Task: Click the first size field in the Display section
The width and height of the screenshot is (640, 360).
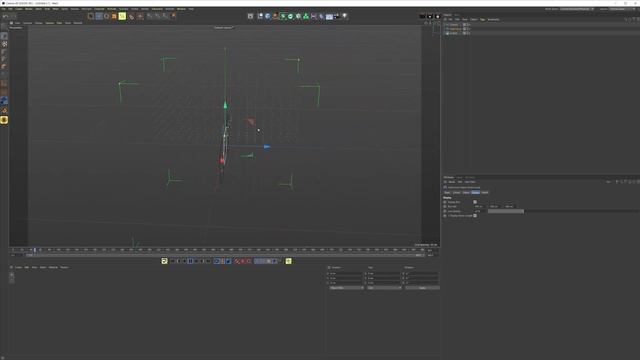Action: [480, 207]
